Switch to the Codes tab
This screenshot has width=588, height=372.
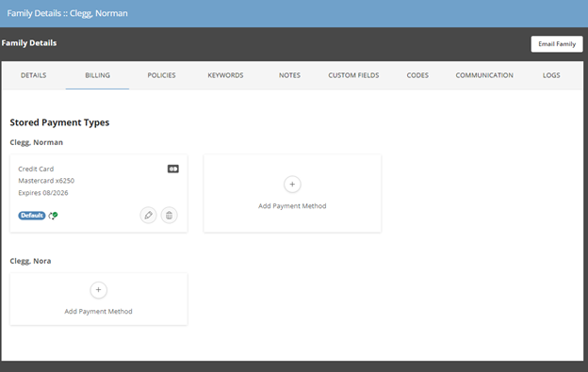pyautogui.click(x=417, y=75)
